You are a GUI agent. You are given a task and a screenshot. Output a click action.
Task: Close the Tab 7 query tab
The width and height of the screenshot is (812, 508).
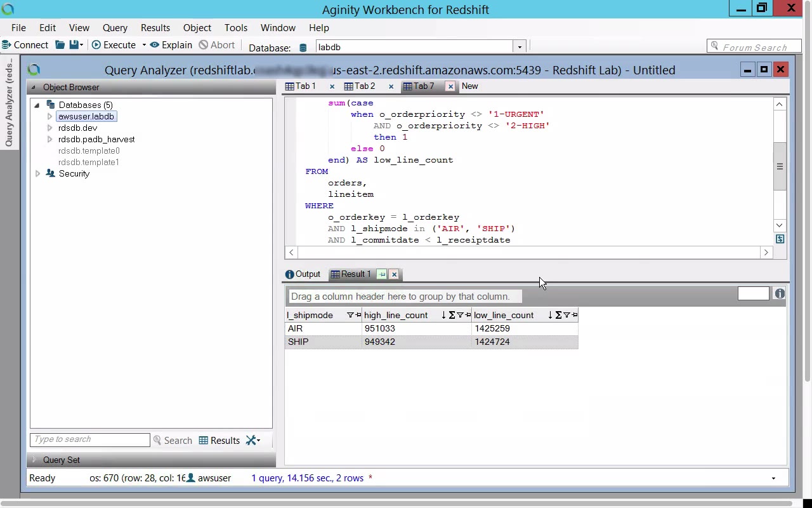450,86
